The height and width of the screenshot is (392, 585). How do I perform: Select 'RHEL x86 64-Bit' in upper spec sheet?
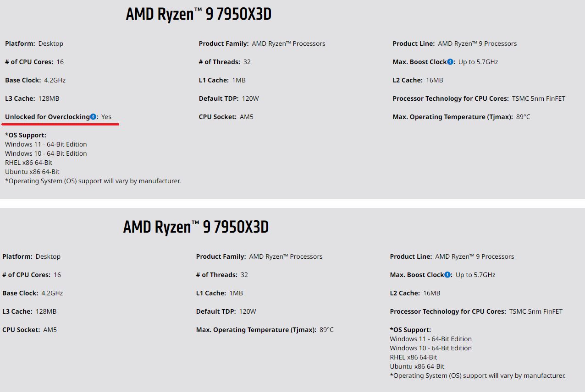click(29, 163)
